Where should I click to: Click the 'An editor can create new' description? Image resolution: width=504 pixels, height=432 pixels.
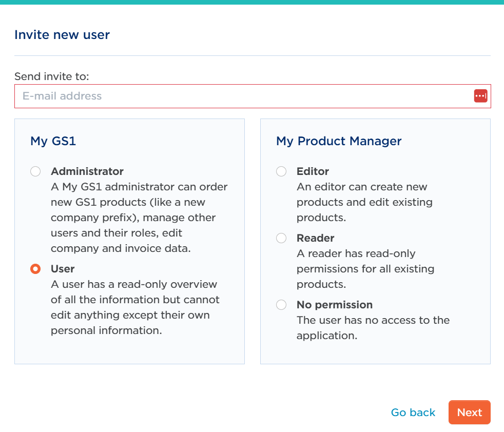(x=364, y=202)
